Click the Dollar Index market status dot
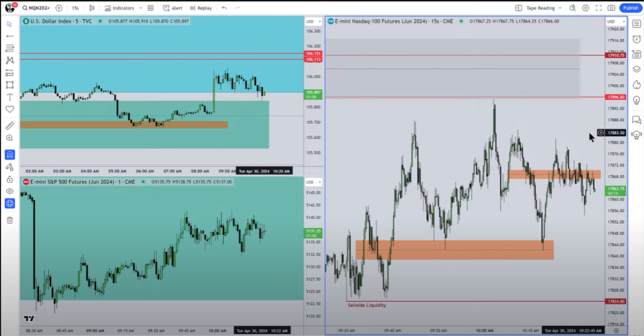This screenshot has height=336, width=644. pyautogui.click(x=100, y=21)
